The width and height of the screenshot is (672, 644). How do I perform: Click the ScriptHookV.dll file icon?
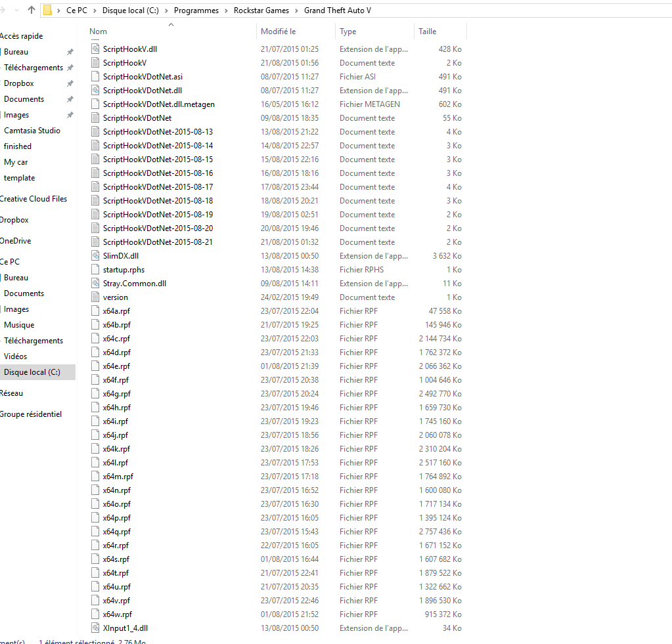95,49
